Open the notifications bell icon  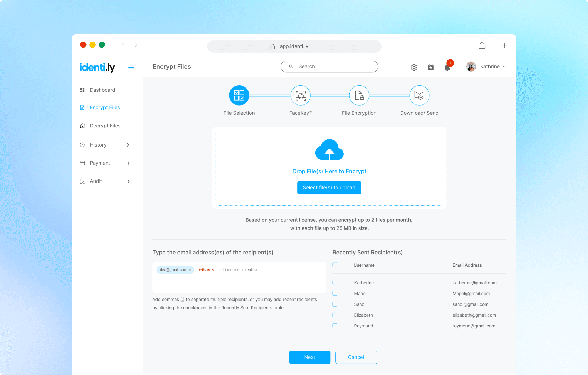coord(447,67)
